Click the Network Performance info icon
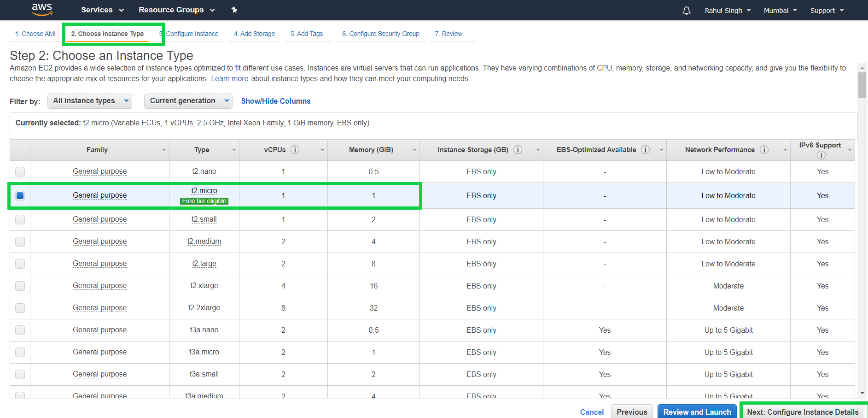The height and width of the screenshot is (418, 868). coord(764,150)
